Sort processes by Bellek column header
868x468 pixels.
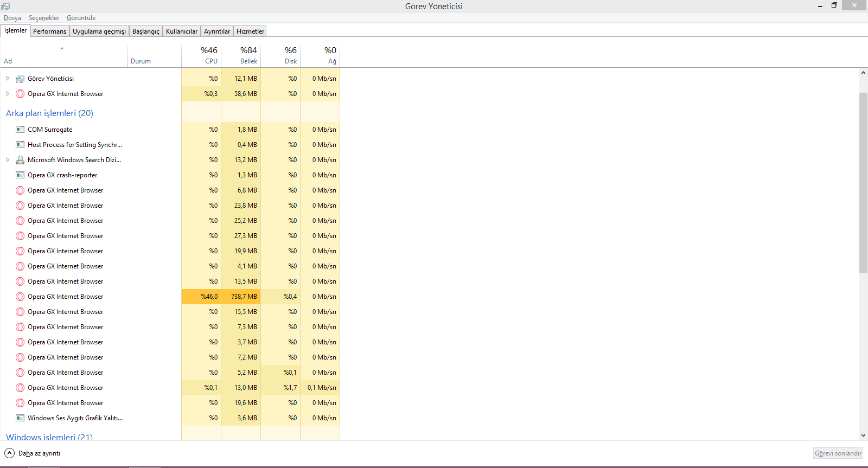tap(241, 56)
